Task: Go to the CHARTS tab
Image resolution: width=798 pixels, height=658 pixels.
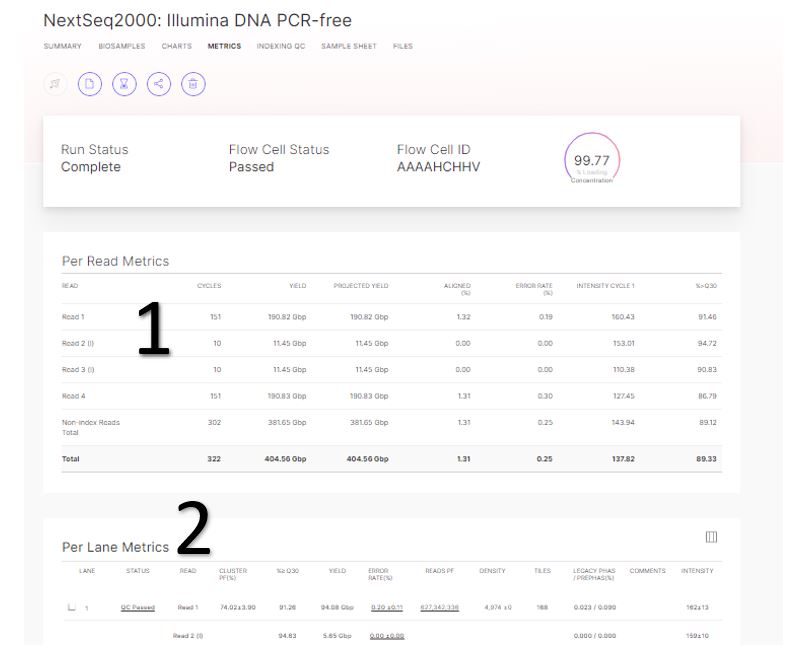Action: (x=177, y=46)
